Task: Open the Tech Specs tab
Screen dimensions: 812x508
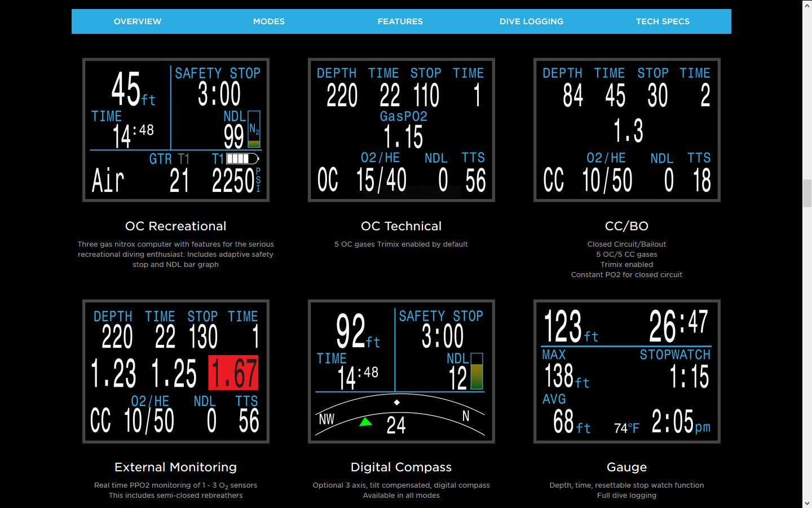Action: click(663, 21)
